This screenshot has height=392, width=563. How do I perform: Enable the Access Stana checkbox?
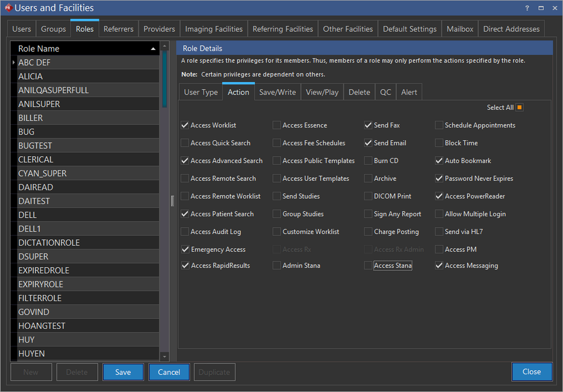coord(368,266)
